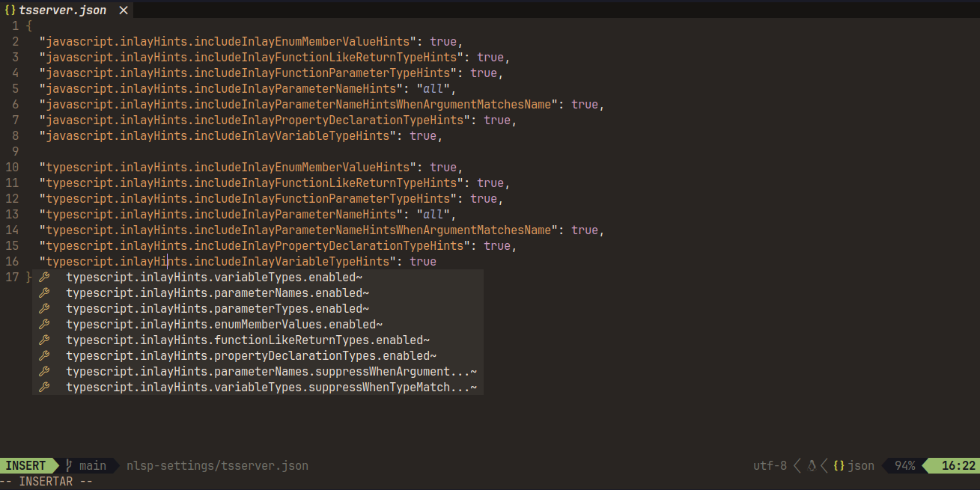Click wrench icon beside parameterNames.enabled suggestion
This screenshot has height=490, width=980.
[44, 293]
